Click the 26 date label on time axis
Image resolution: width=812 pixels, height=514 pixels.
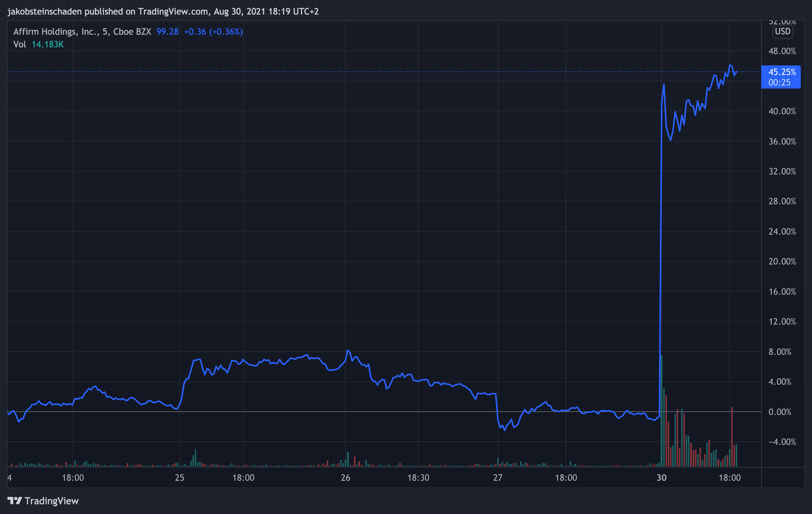pos(345,478)
